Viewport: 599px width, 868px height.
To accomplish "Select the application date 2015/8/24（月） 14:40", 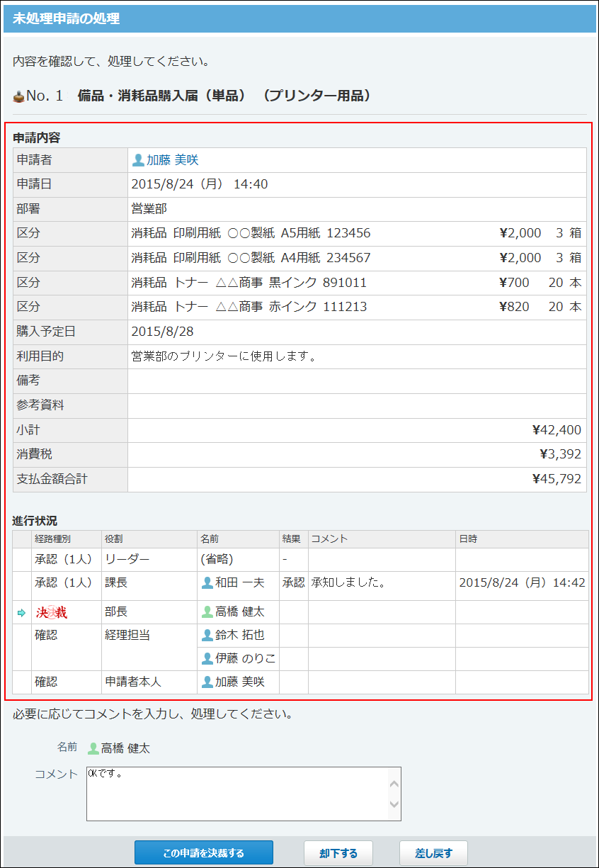I will (200, 184).
